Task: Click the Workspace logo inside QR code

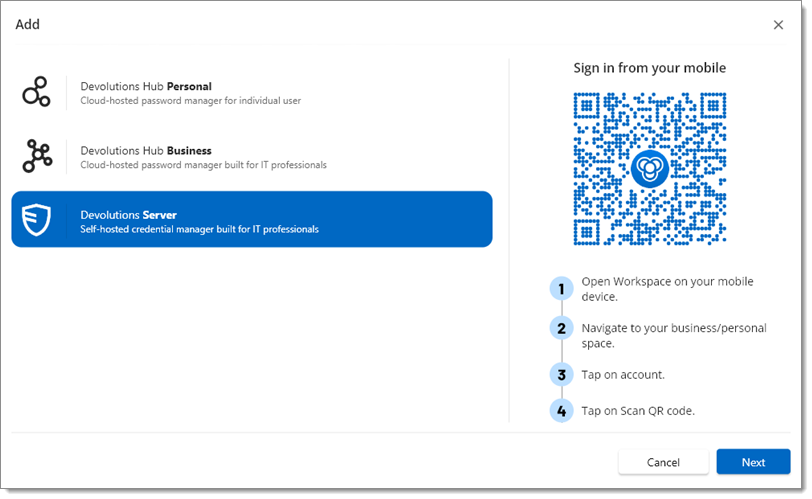Action: (649, 169)
